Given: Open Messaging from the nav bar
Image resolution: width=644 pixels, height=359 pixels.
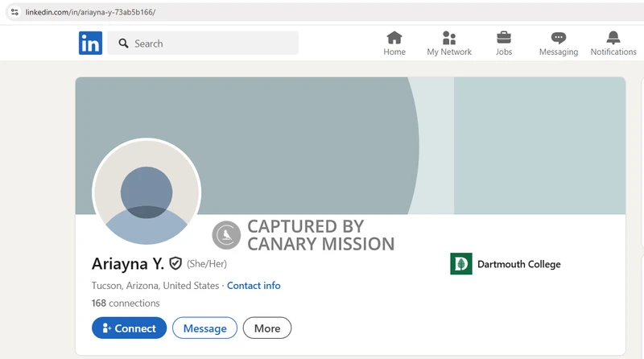Looking at the screenshot, I should pyautogui.click(x=559, y=38).
